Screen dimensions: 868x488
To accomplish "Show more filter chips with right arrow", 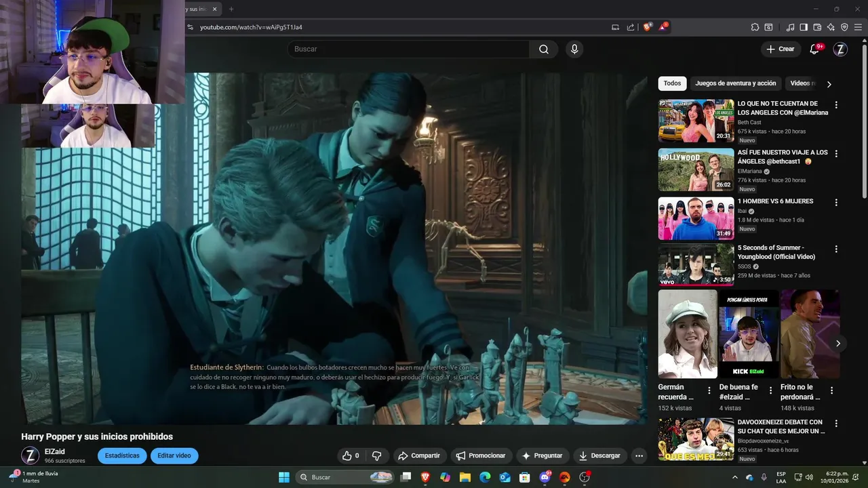I will (x=829, y=84).
